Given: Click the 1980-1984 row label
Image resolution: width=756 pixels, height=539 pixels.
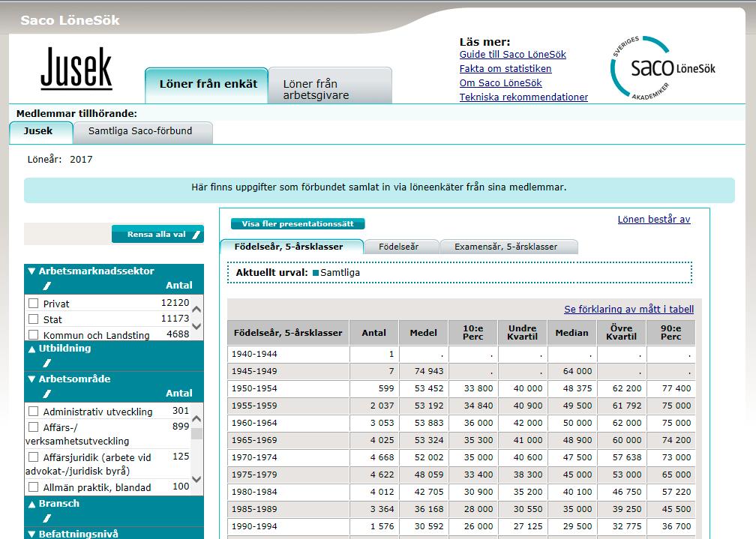Looking at the screenshot, I should [x=254, y=492].
